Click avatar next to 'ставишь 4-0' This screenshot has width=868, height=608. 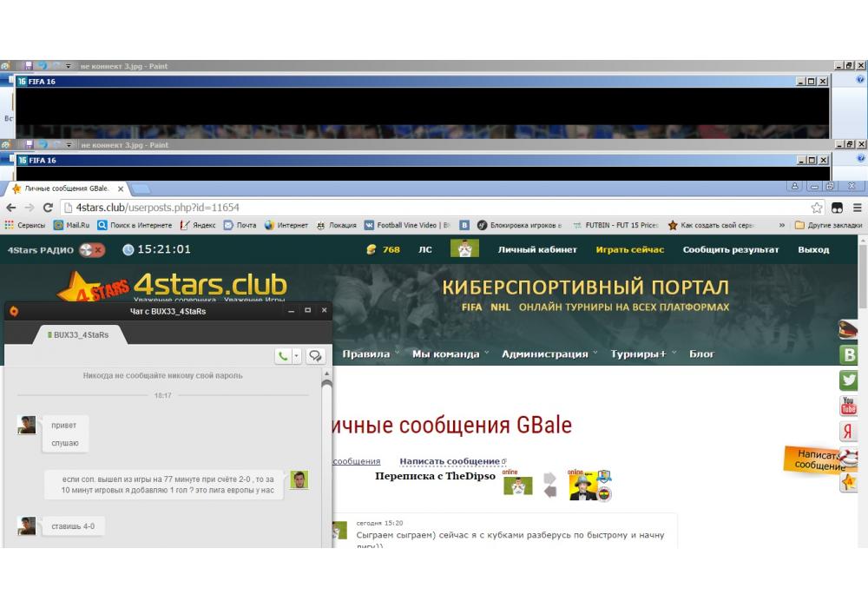click(27, 526)
